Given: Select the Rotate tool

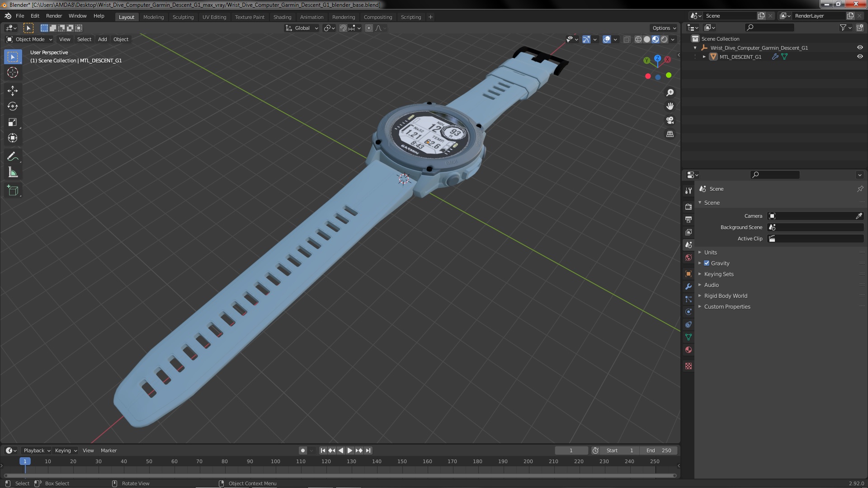Looking at the screenshot, I should (x=13, y=107).
